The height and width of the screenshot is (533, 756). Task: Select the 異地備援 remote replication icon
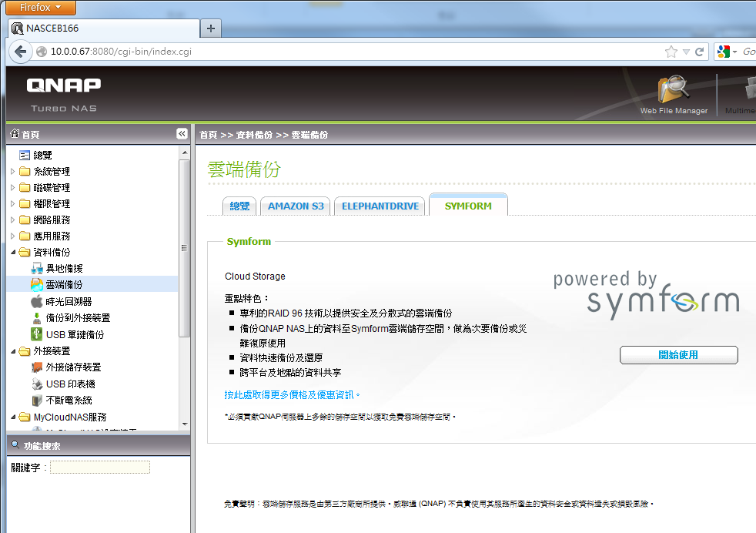(37, 269)
